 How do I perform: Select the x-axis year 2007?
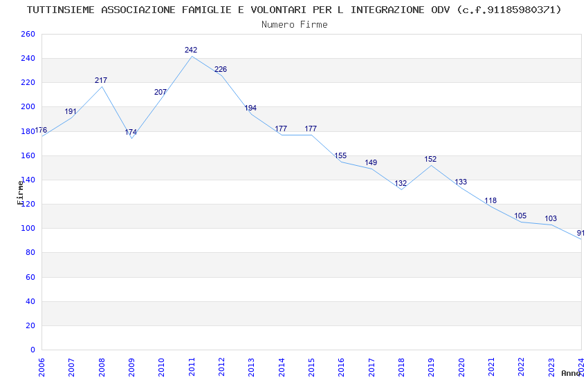pyautogui.click(x=72, y=368)
